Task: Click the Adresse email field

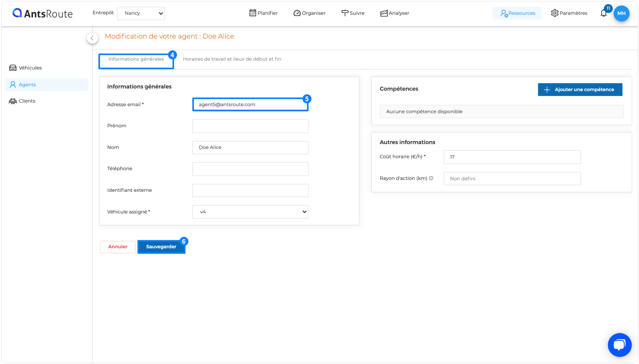Action: (250, 104)
